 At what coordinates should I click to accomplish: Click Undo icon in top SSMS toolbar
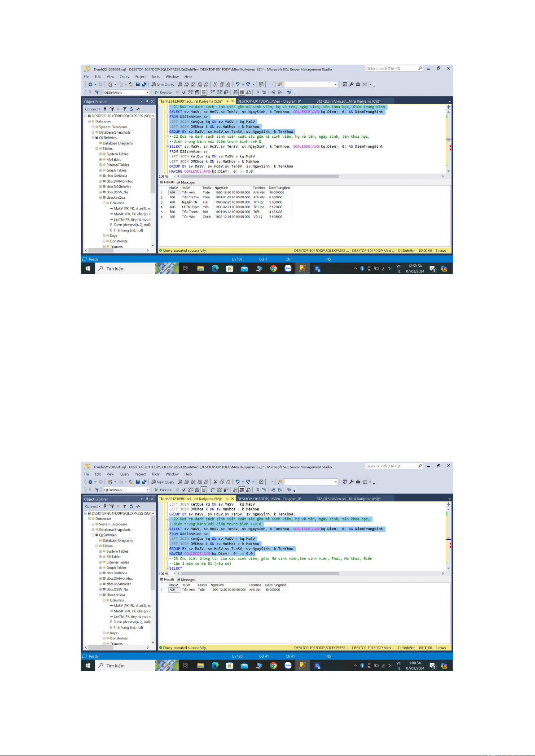(237, 84)
